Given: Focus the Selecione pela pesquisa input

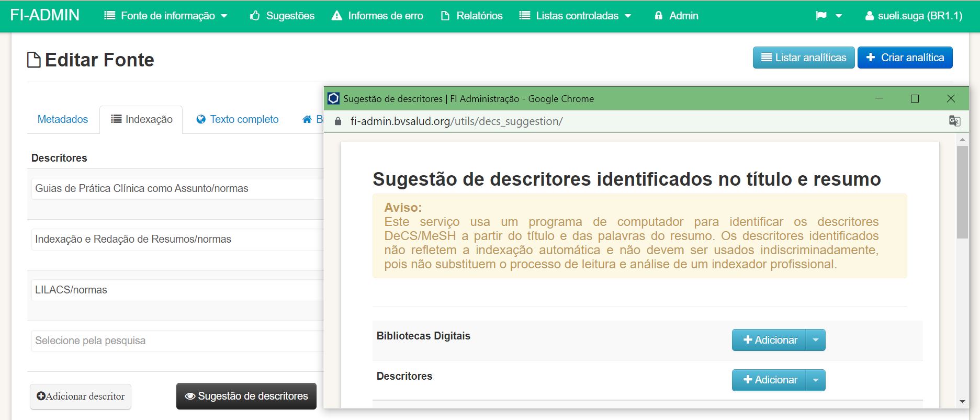Looking at the screenshot, I should click(177, 340).
